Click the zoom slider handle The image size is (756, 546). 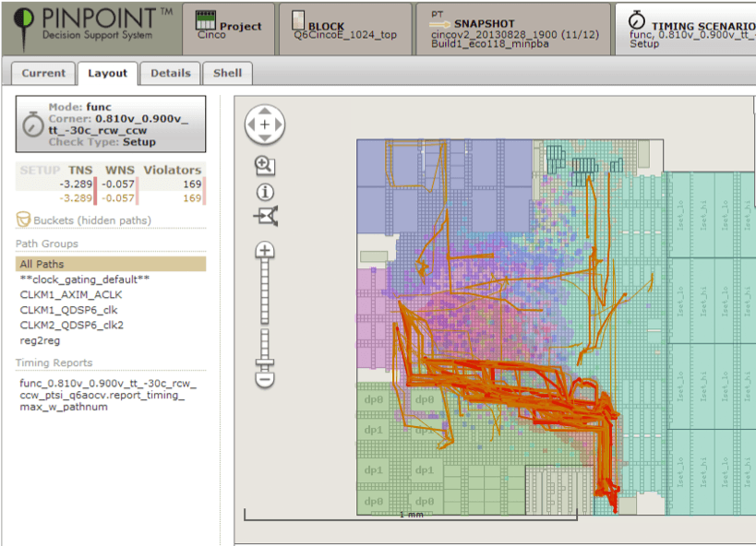coord(265,362)
